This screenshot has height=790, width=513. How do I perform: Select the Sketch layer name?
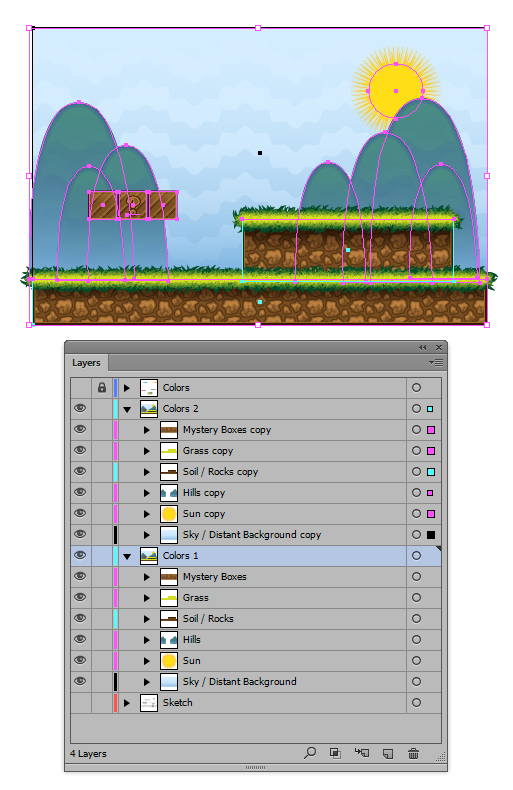tap(177, 702)
